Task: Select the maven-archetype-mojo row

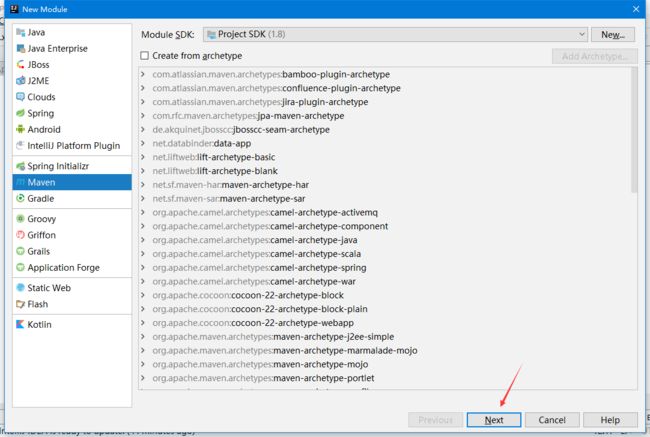Action: [x=385, y=364]
